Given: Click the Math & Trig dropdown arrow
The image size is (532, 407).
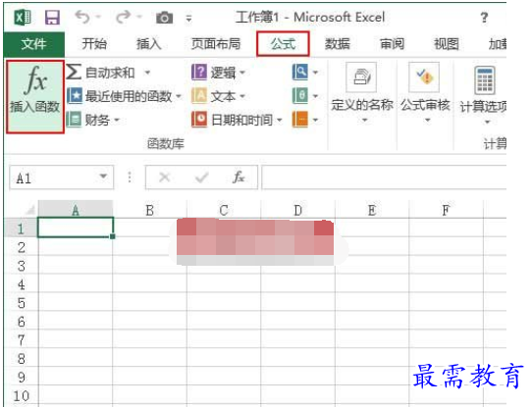Looking at the screenshot, I should [x=315, y=96].
